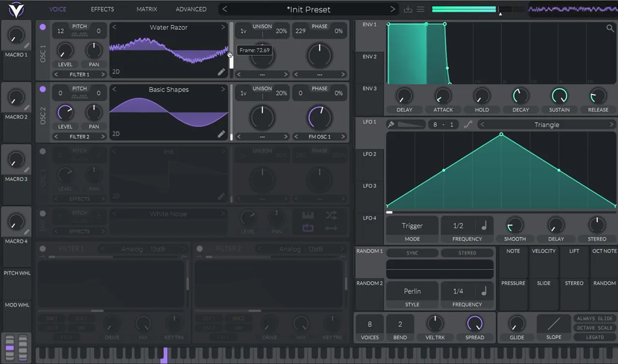
Task: Click the Vital logo icon
Action: pyautogui.click(x=15, y=9)
